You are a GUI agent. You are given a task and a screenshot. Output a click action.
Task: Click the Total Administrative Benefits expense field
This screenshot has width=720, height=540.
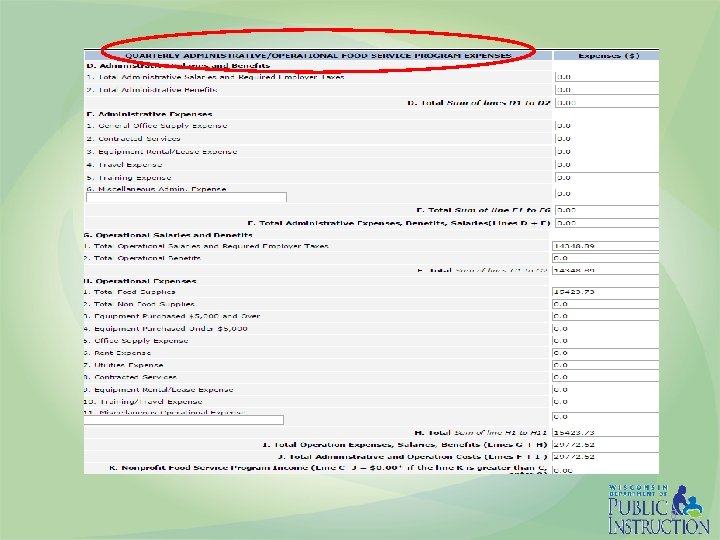pos(607,90)
